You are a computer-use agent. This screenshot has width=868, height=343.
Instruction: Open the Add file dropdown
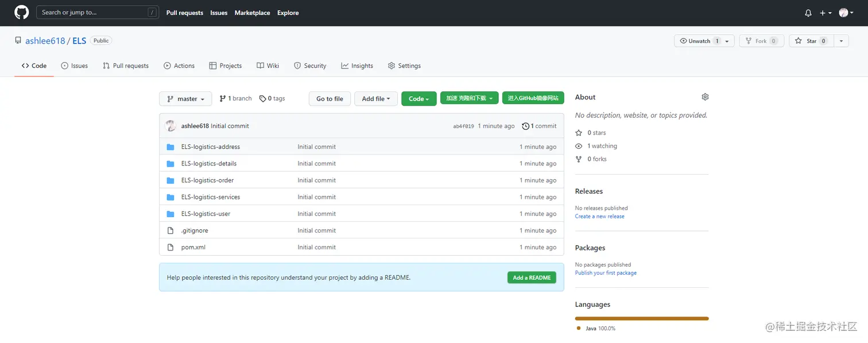tap(376, 99)
